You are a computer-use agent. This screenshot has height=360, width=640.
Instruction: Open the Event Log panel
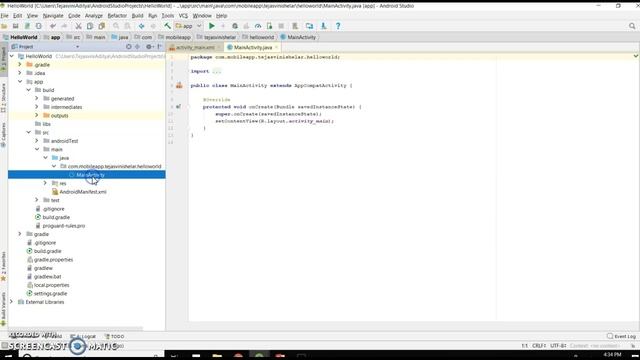pos(622,336)
